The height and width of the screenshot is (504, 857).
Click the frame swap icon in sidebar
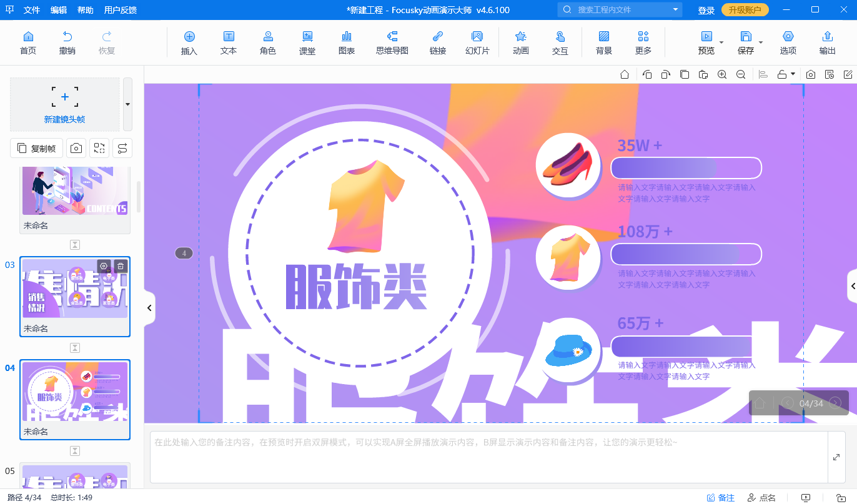click(99, 148)
